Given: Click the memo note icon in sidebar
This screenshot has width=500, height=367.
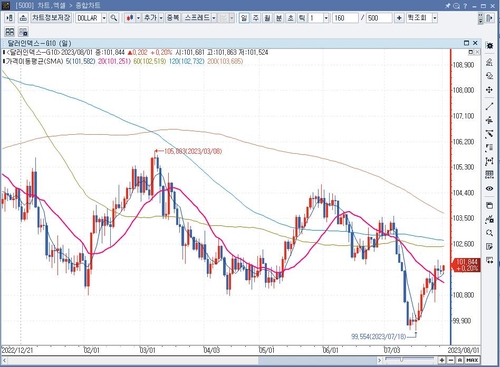Looking at the screenshot, I should coord(489,246).
